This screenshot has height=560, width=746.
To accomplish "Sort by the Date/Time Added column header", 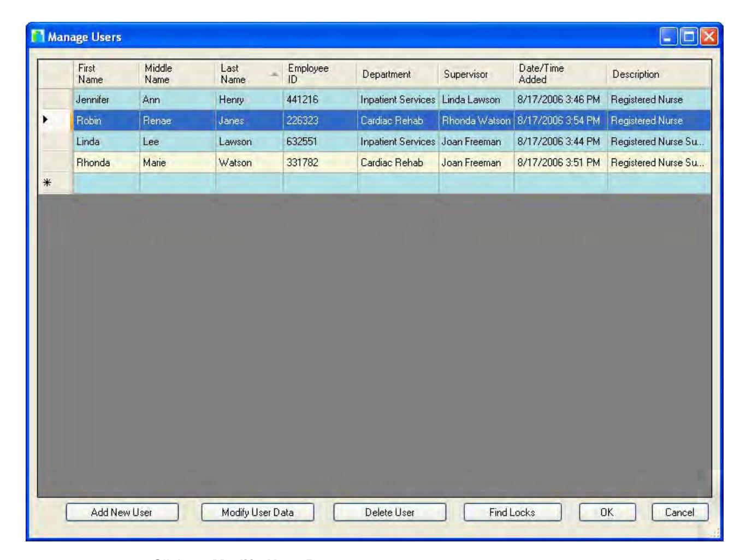I will coord(560,74).
